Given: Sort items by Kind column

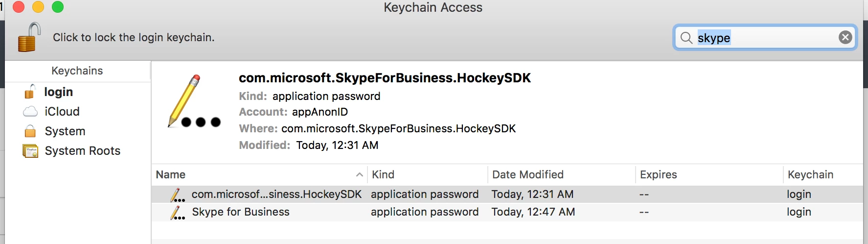Looking at the screenshot, I should point(383,175).
